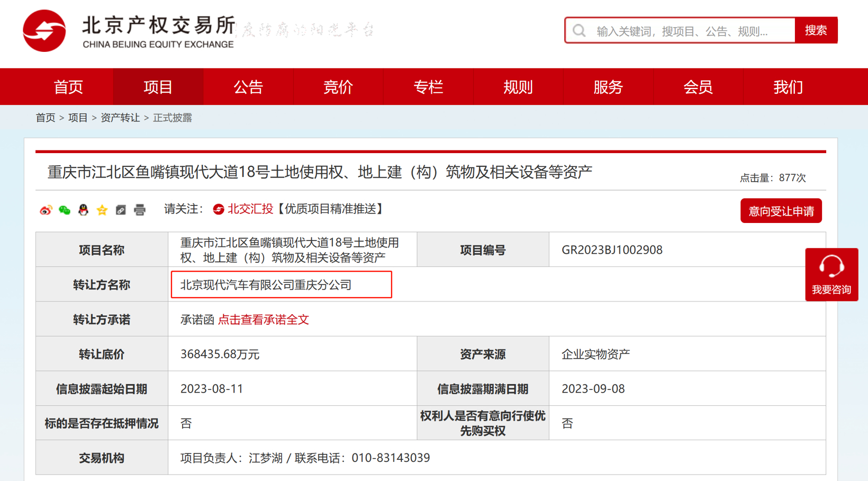Click the magnifier icon in search box
Image resolution: width=868 pixels, height=481 pixels.
579,31
